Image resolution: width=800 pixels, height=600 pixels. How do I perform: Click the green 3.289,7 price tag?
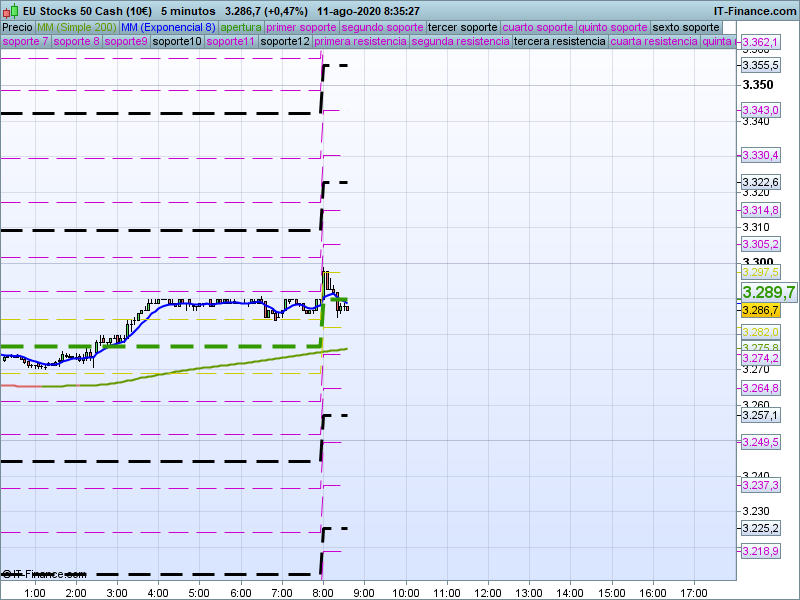[767, 292]
